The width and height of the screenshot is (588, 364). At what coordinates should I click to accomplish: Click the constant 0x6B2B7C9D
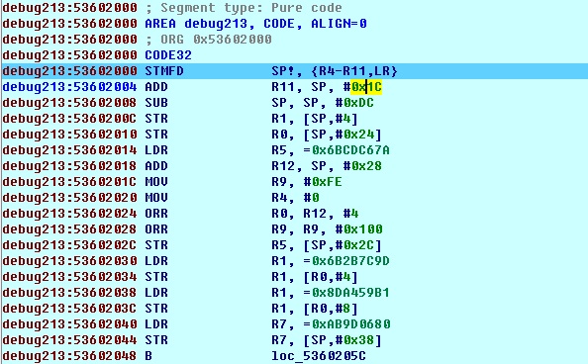click(350, 261)
